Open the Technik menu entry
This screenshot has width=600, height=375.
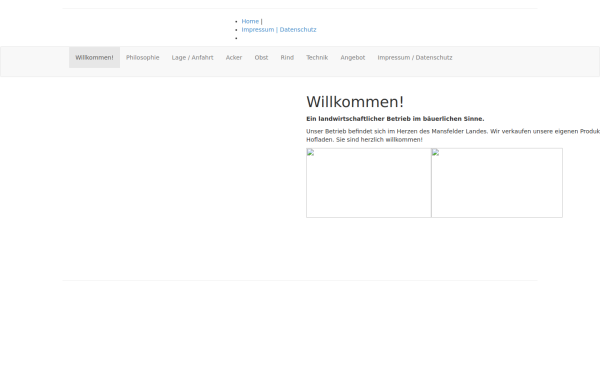coord(317,58)
